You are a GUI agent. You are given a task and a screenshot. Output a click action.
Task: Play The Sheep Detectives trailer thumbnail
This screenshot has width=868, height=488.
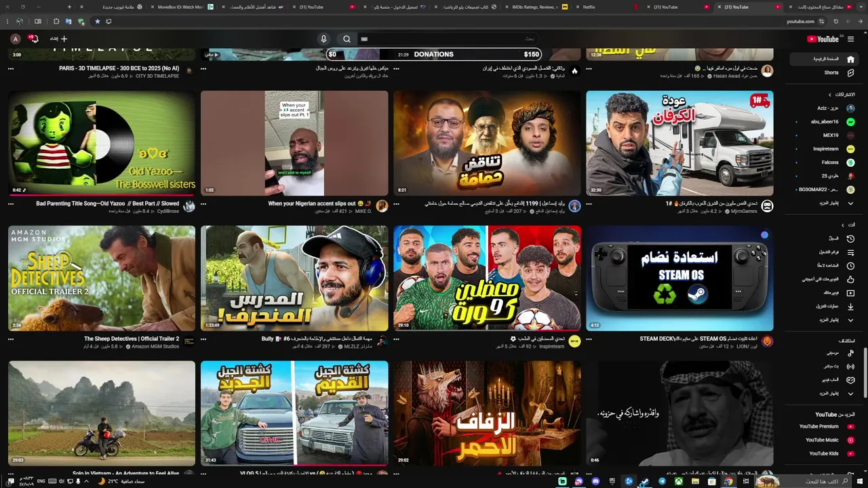pyautogui.click(x=102, y=278)
